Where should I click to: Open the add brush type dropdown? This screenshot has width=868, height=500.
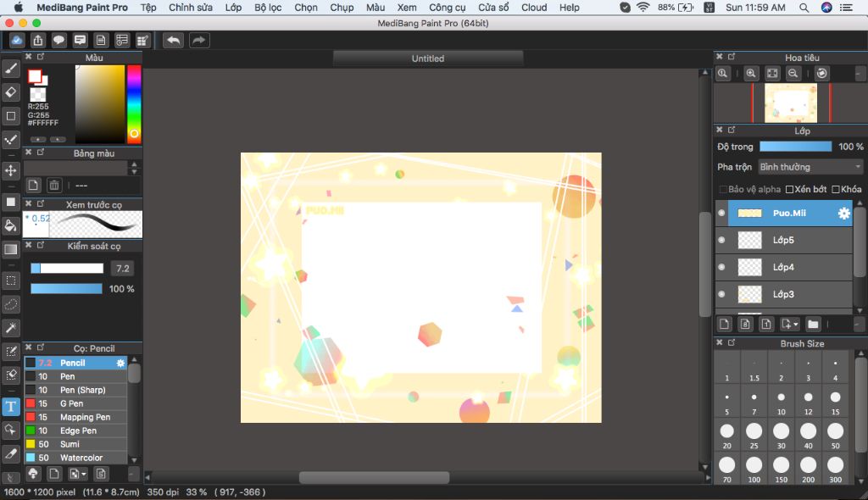[78, 474]
